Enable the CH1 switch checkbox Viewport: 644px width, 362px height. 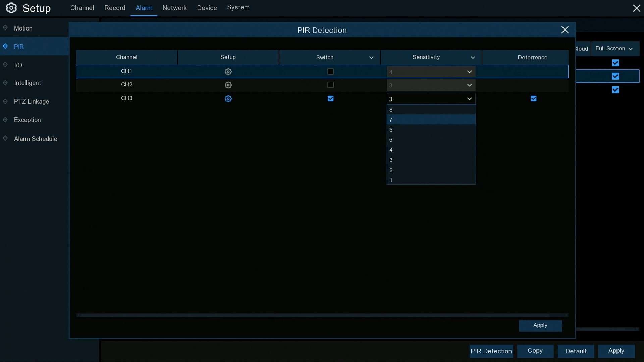(330, 72)
